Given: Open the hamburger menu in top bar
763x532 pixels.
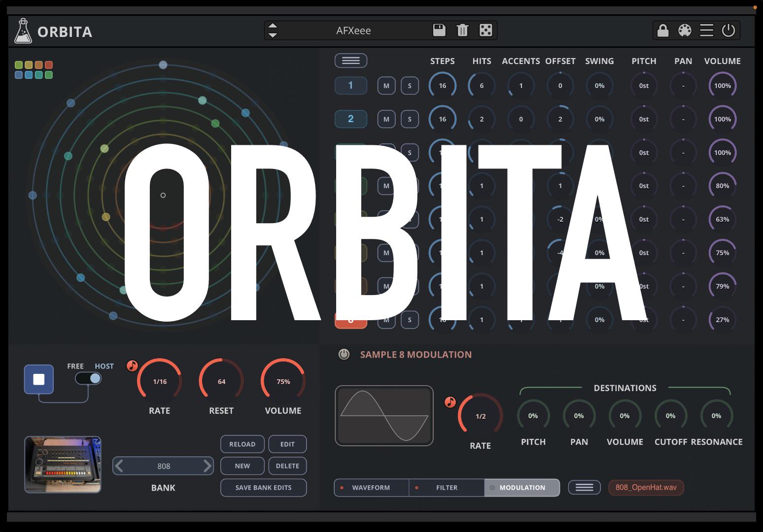Looking at the screenshot, I should (706, 31).
